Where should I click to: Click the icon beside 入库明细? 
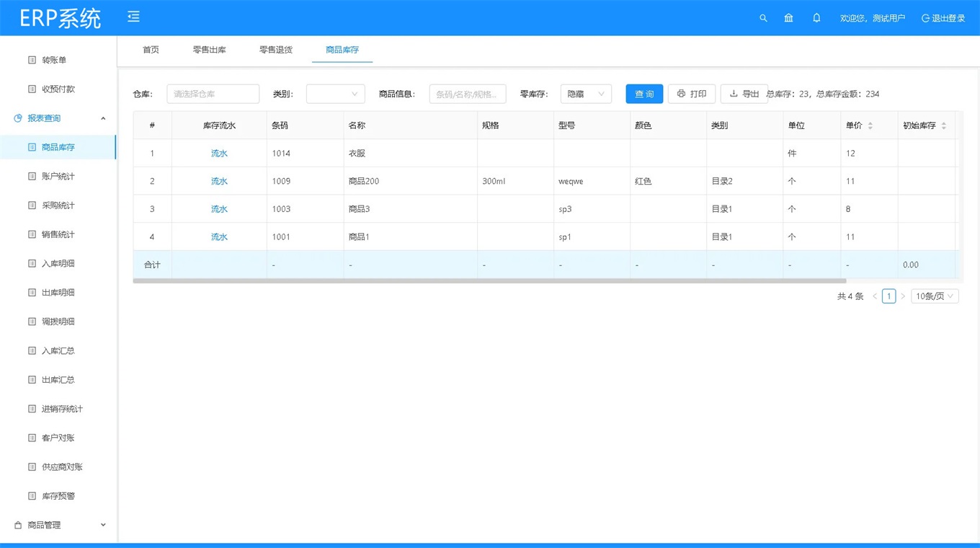pos(32,263)
